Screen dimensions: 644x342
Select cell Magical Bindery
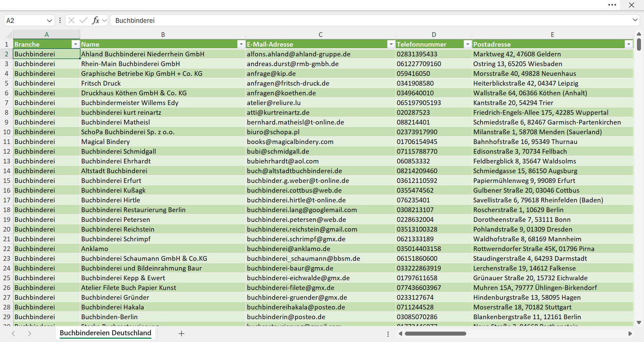tap(163, 142)
